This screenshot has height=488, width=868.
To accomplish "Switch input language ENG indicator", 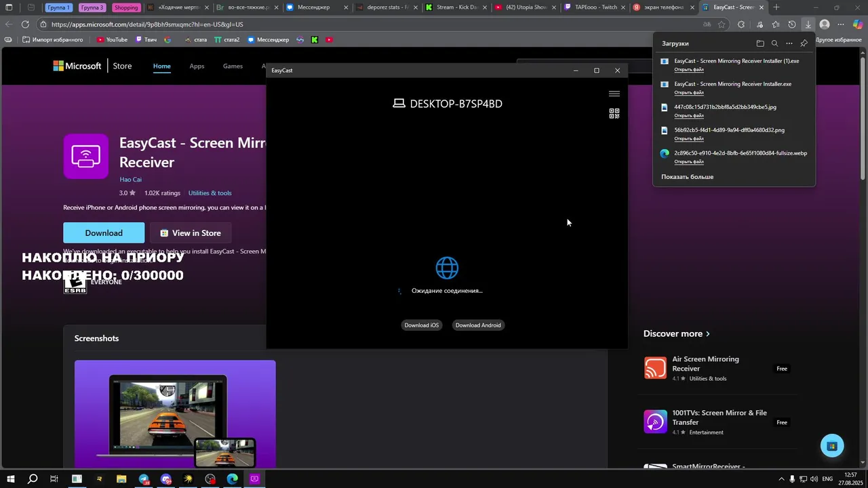I will (827, 479).
